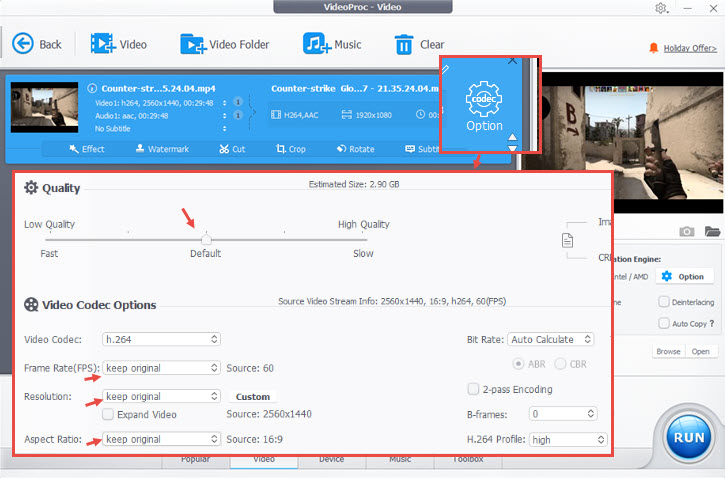Click the document icon beside quality slider

point(567,240)
